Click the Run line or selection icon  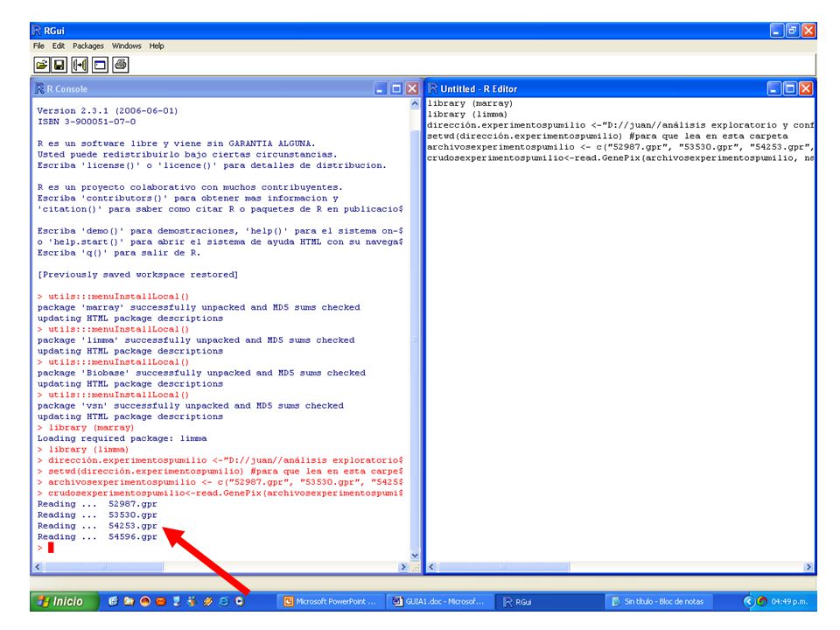tap(80, 65)
